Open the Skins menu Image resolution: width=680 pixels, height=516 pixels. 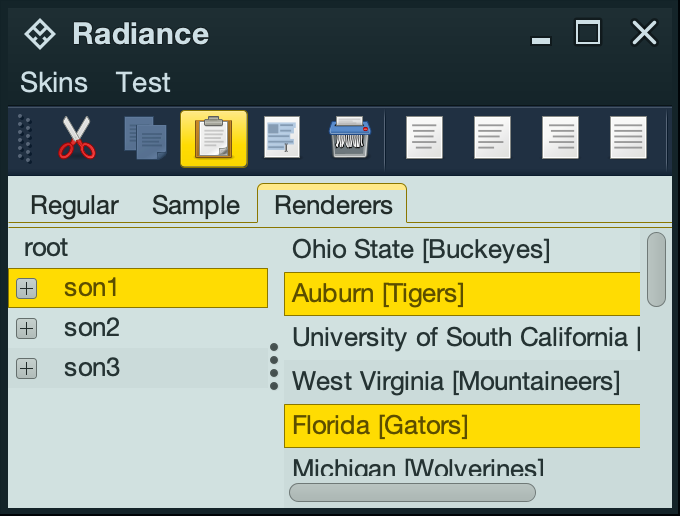pos(54,82)
